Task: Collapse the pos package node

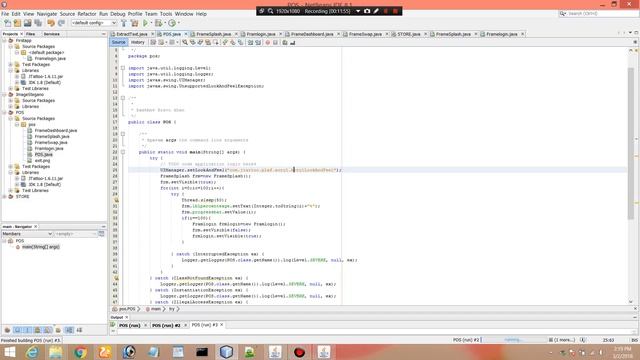Action: point(17,124)
